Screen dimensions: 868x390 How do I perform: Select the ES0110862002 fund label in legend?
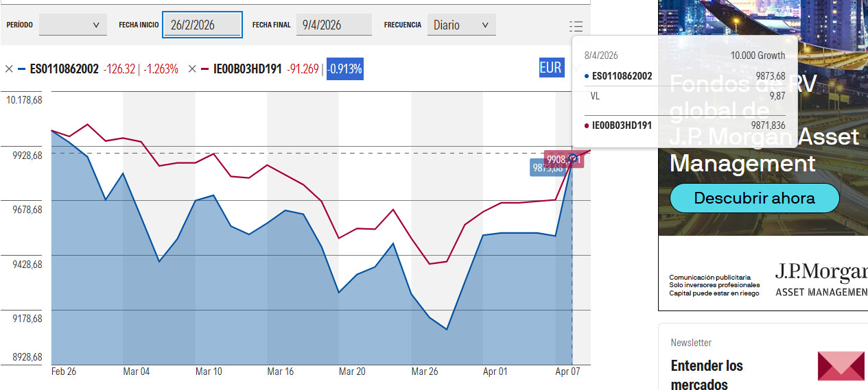click(x=64, y=69)
